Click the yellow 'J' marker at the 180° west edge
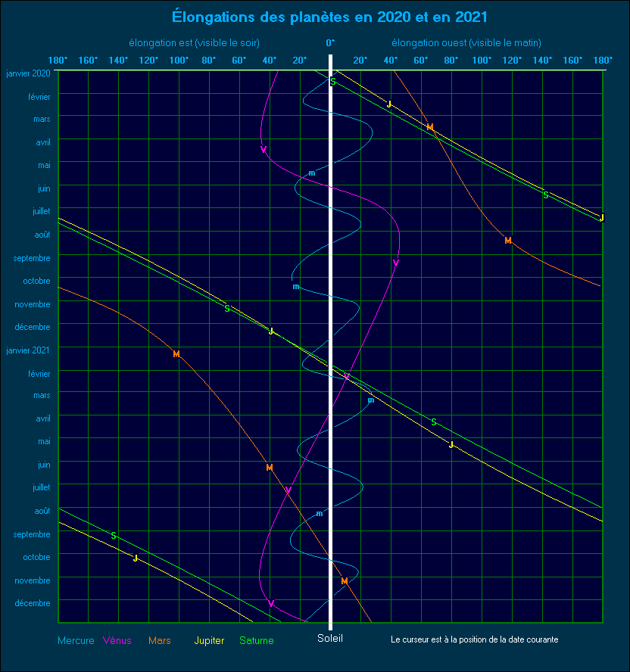The image size is (630, 672). [x=602, y=218]
